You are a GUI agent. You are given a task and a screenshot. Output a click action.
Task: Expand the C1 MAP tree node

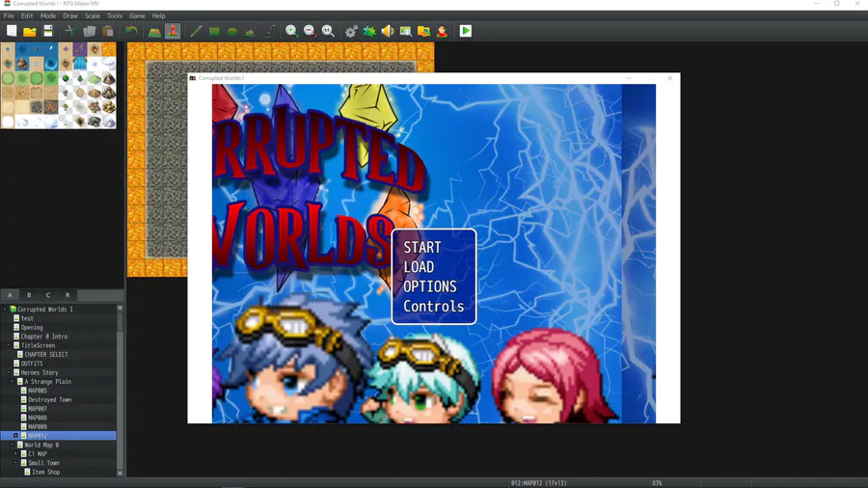(16, 453)
